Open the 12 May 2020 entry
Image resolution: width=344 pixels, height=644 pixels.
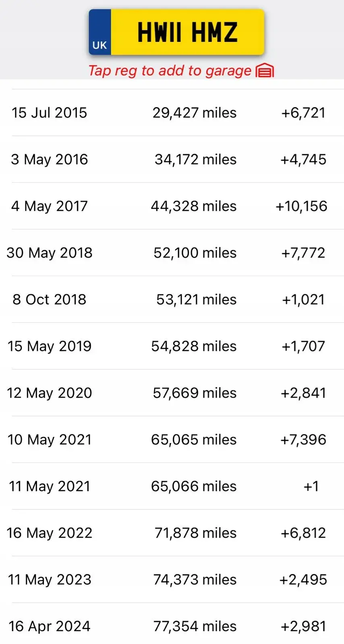(50, 393)
